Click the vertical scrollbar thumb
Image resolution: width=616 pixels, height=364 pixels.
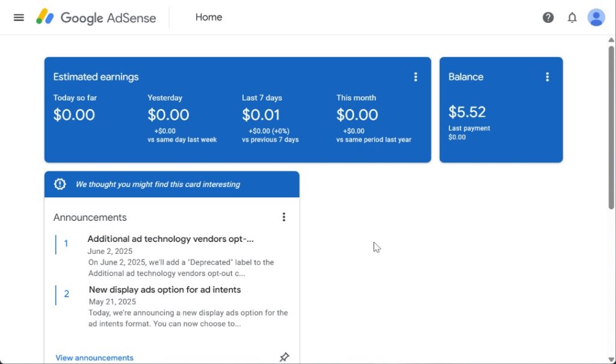click(611, 126)
